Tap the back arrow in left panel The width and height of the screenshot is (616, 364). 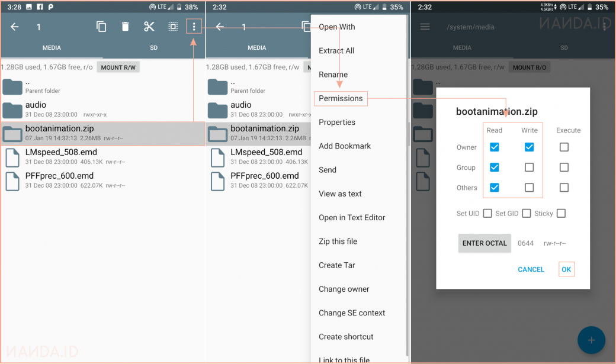15,27
